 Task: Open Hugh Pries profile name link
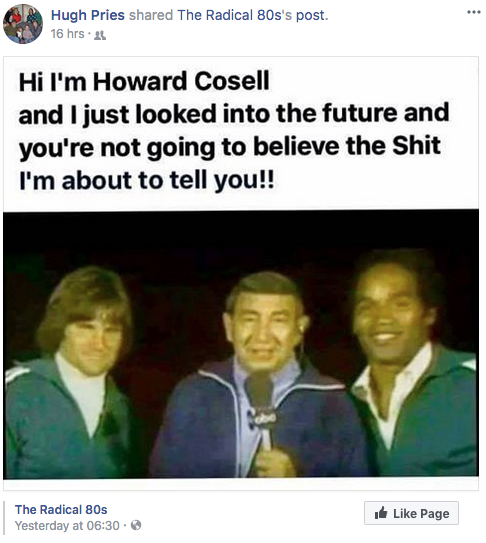[88, 15]
